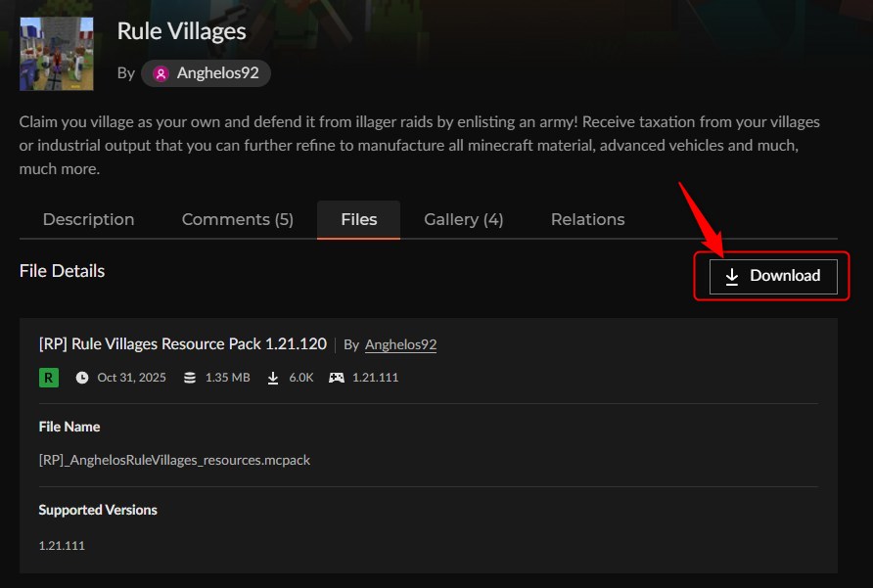
Task: Open the Rule Villages project thumbnail
Action: (x=56, y=54)
